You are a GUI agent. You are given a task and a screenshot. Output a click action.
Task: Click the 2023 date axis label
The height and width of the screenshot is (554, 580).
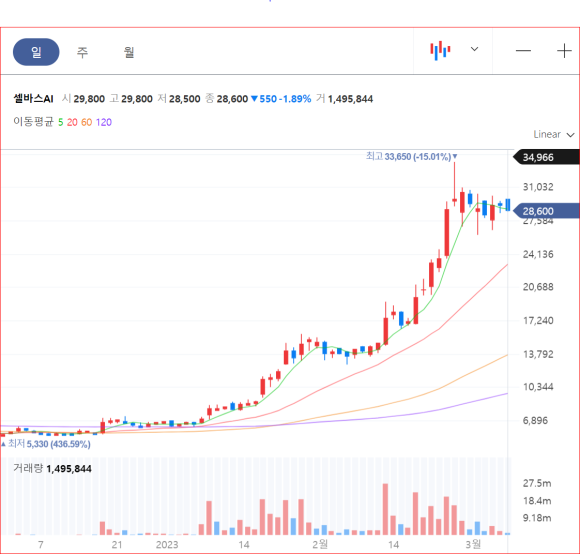(x=167, y=545)
